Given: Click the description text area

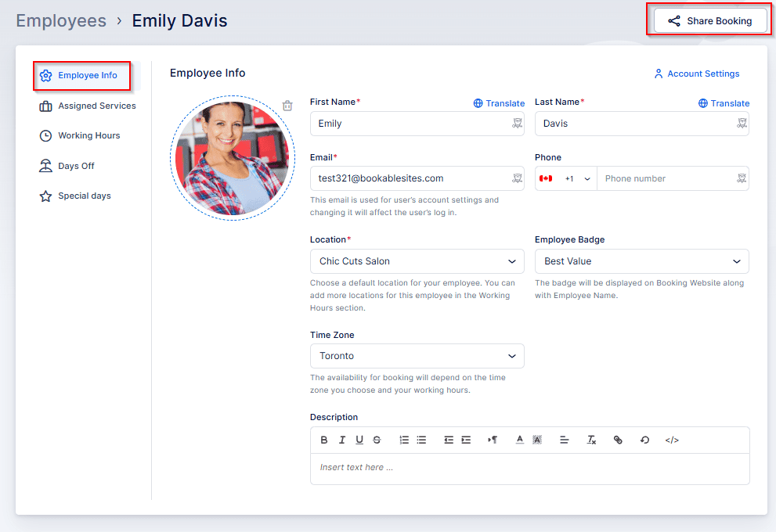Looking at the screenshot, I should point(529,468).
